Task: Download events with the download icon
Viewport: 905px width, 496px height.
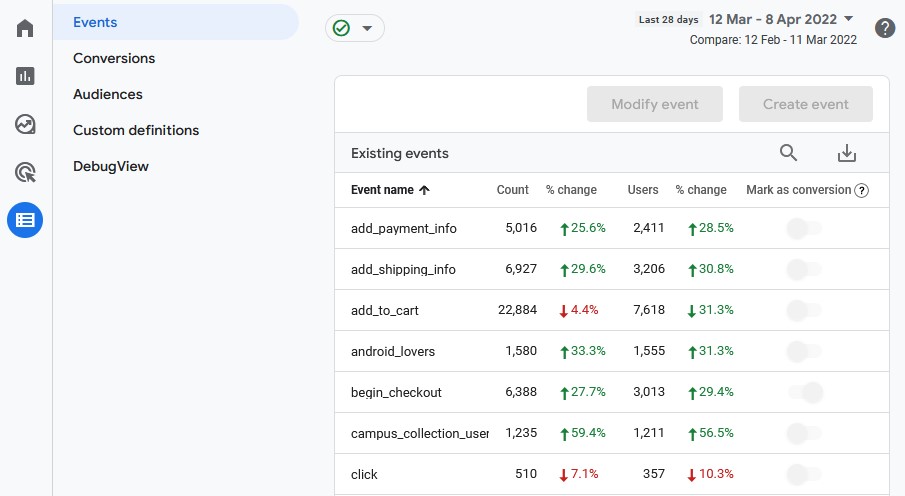Action: pyautogui.click(x=847, y=153)
